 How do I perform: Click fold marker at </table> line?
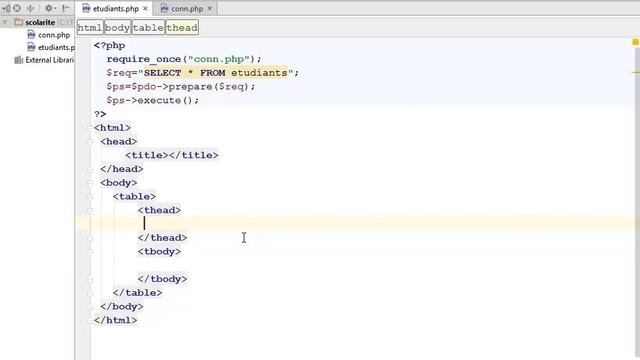(90, 293)
